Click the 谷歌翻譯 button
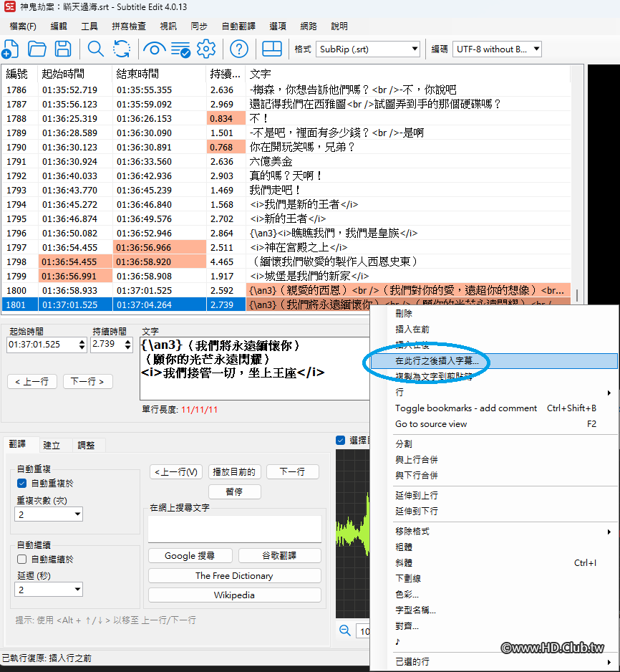The width and height of the screenshot is (620, 672). point(279,556)
